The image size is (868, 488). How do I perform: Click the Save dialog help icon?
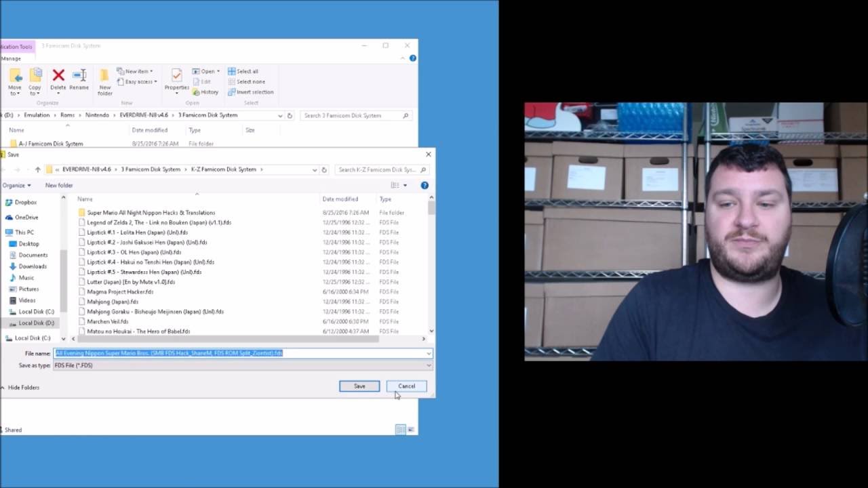pos(425,185)
